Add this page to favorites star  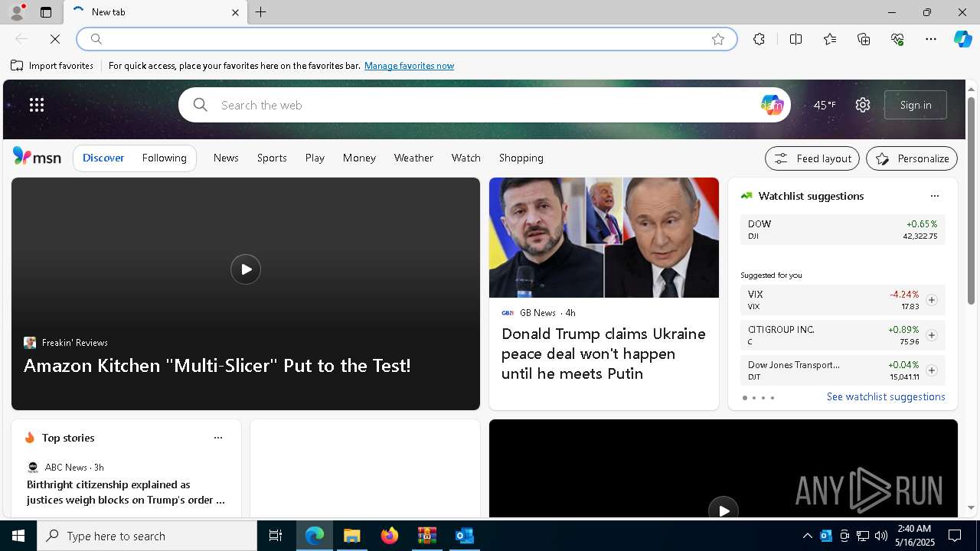718,39
